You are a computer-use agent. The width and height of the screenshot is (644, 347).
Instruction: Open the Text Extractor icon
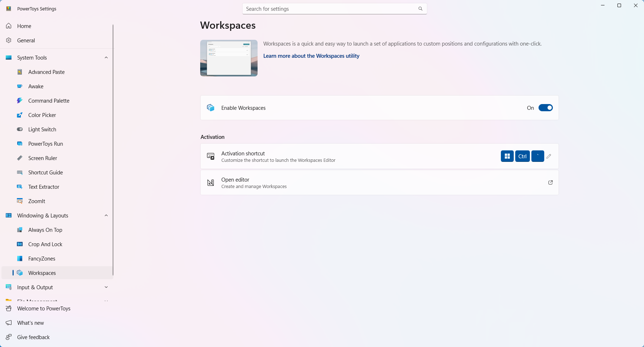pos(20,187)
